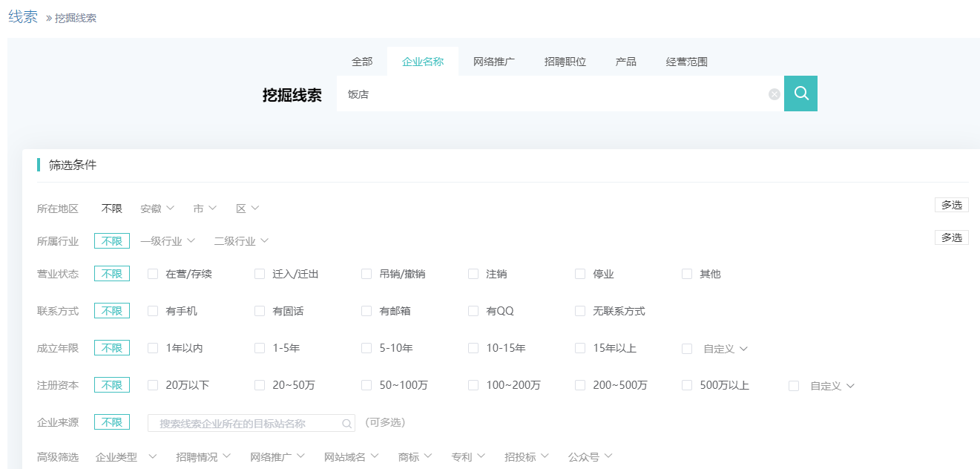Screen dimensions: 980x469
Task: Expand the 企业类型 advanced filter
Action: coord(126,457)
